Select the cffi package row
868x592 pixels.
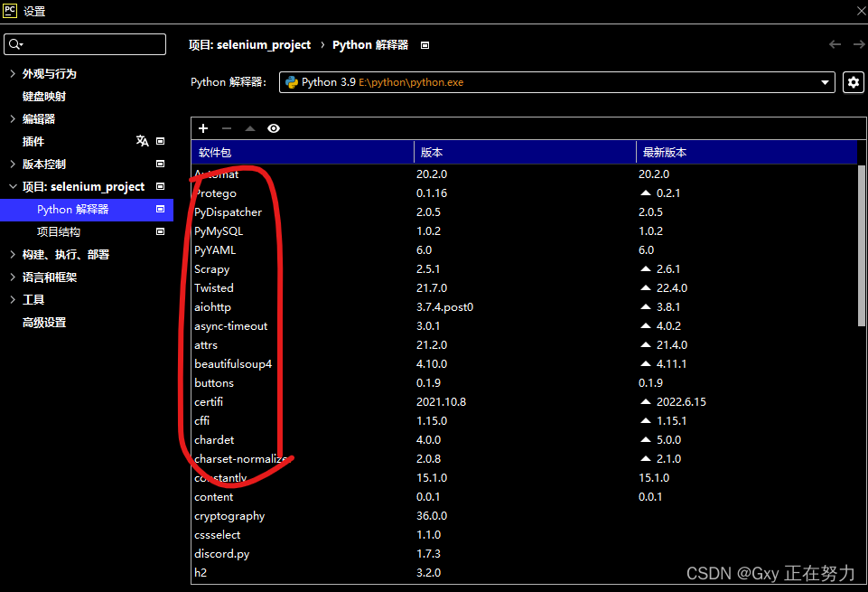click(524, 421)
